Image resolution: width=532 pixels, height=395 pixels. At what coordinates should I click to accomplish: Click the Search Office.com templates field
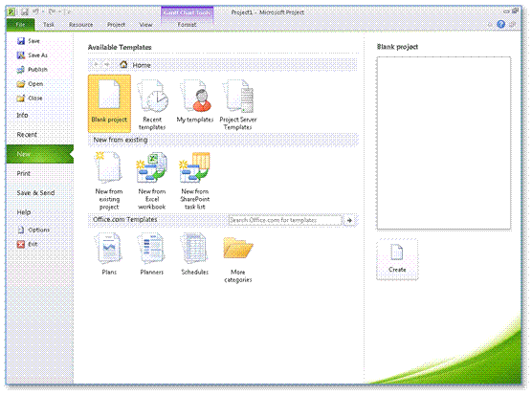[285, 220]
